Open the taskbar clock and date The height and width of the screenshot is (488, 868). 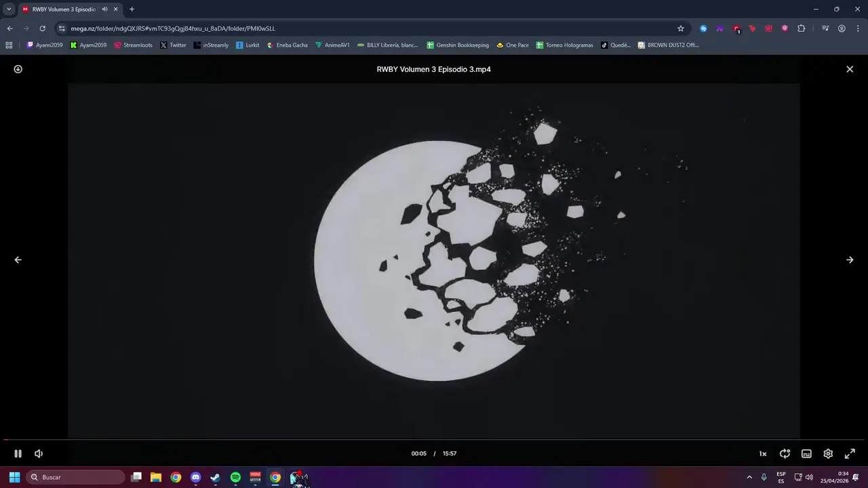tap(834, 477)
